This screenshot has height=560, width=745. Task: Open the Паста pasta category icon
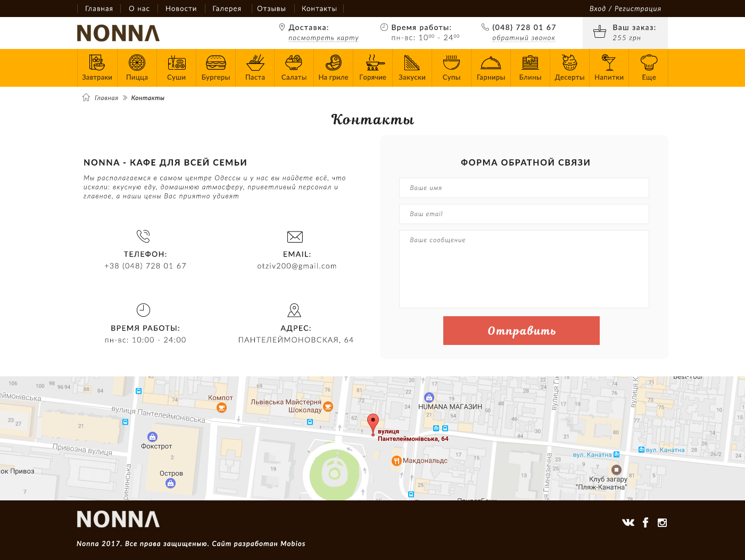pos(255,63)
